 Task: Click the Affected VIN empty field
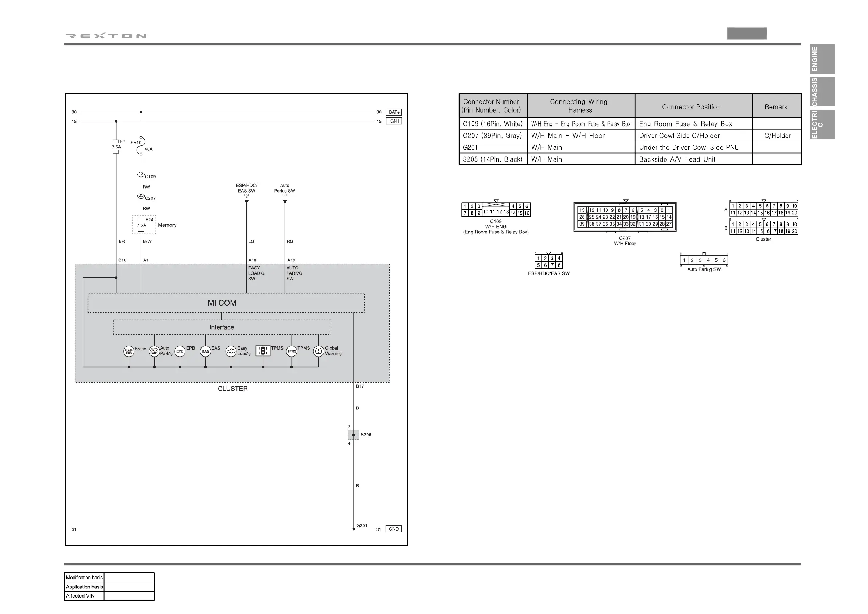pos(129,596)
